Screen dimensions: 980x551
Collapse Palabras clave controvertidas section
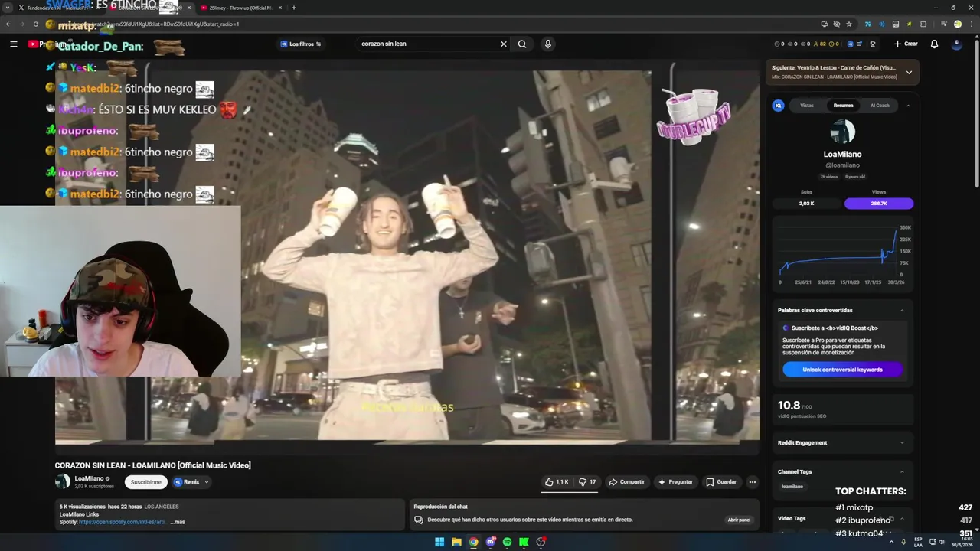tap(902, 310)
